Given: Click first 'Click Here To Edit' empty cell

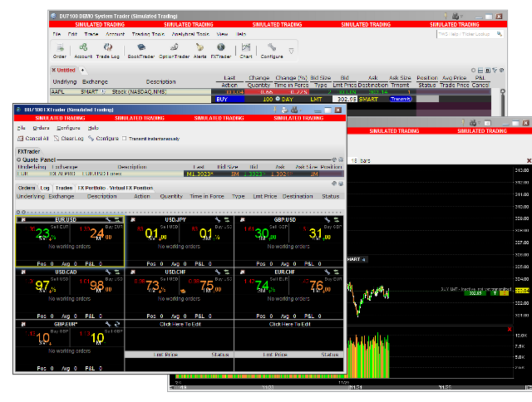Looking at the screenshot, I should pos(180,324).
